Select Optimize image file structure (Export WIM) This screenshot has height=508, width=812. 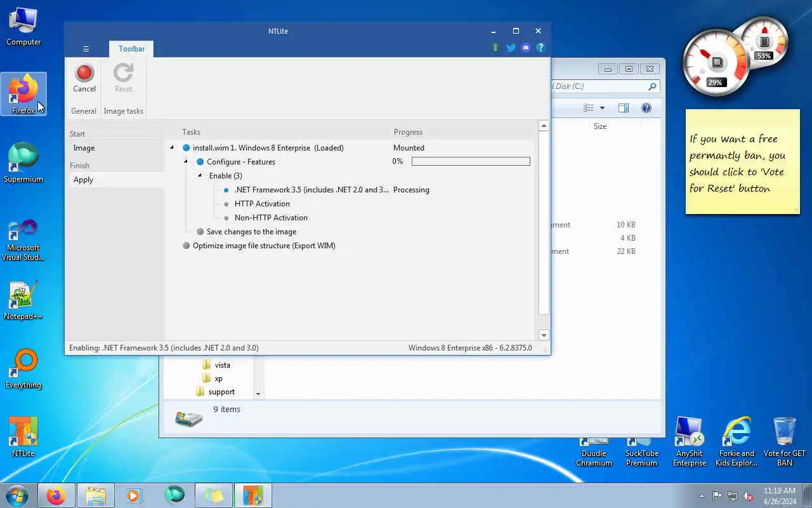264,246
